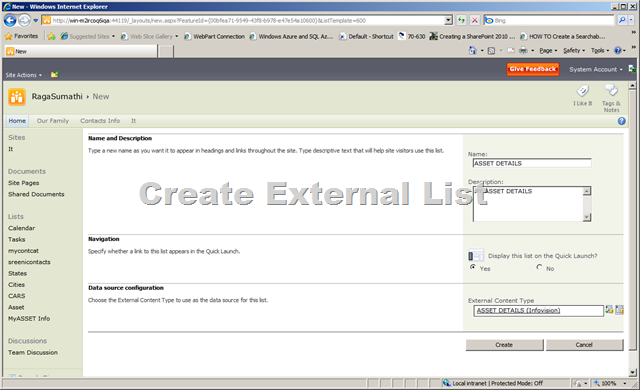Expand Suggested Sites dropdown

pyautogui.click(x=113, y=36)
